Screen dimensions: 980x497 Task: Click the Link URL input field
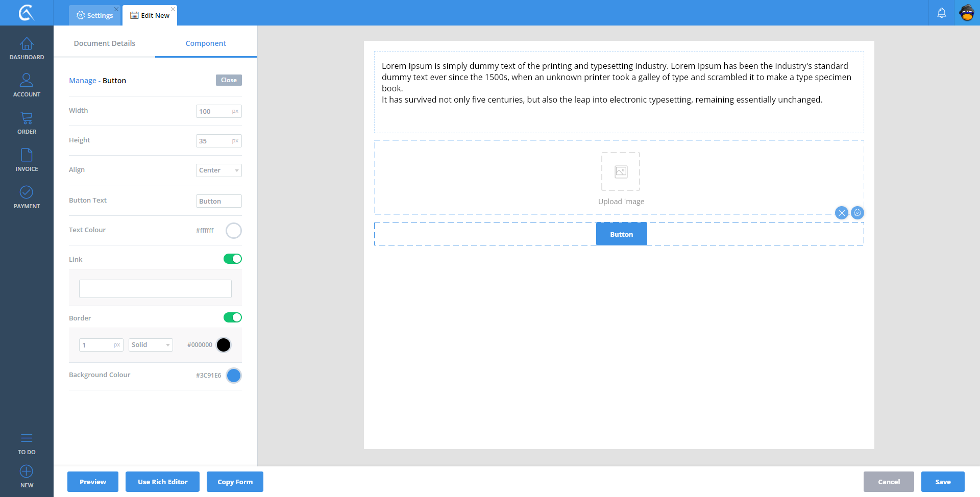coord(155,289)
